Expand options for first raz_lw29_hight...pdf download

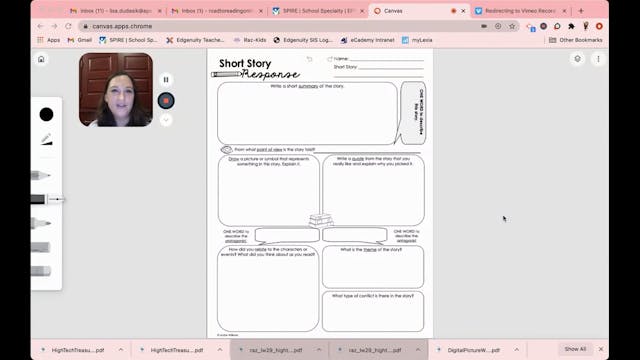tap(319, 350)
